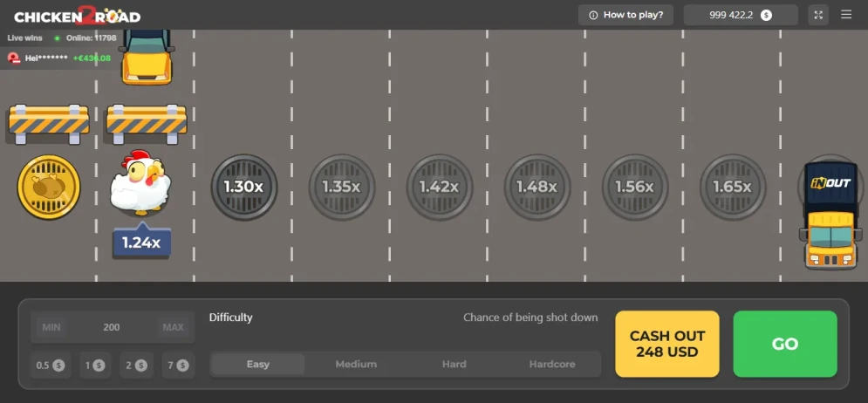Select Easy difficulty

tap(258, 365)
